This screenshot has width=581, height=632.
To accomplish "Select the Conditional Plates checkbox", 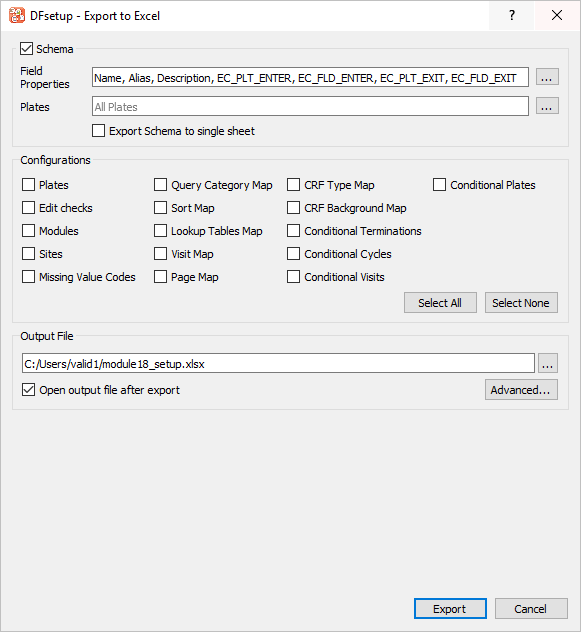I will pyautogui.click(x=439, y=185).
